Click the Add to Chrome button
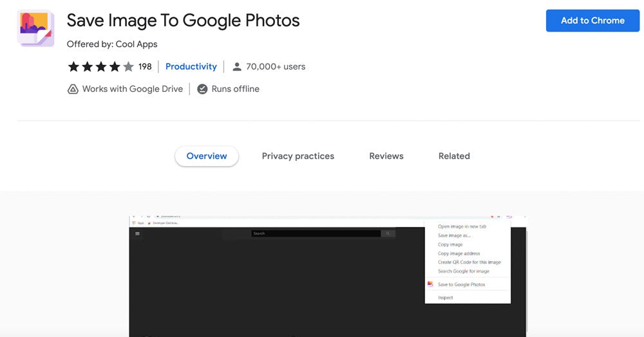This screenshot has width=644, height=337. tap(592, 21)
